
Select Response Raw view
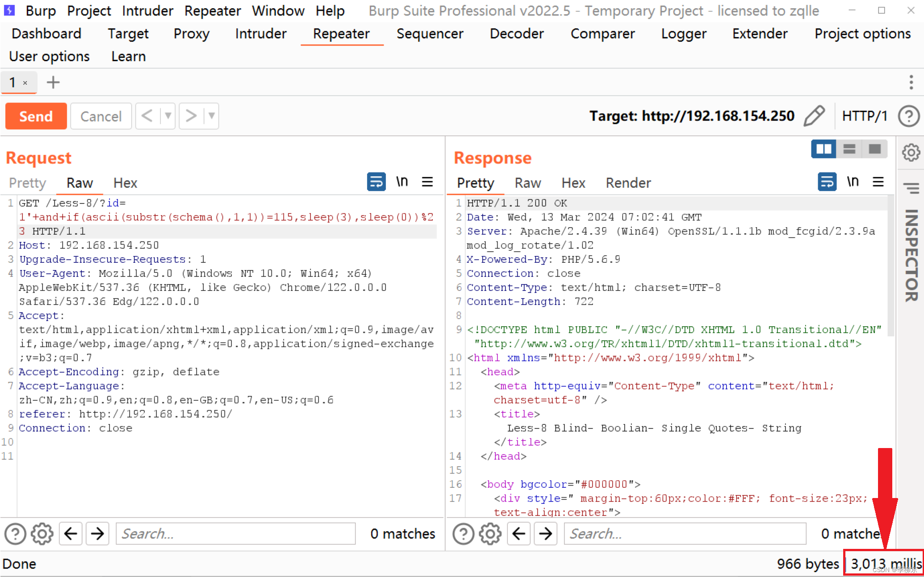528,183
